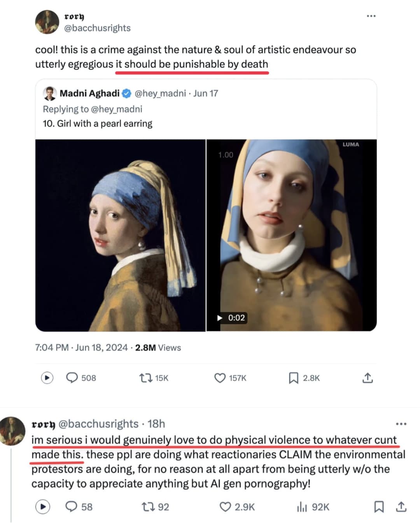Click the reply icon with 508 comments
The height and width of the screenshot is (524, 420).
click(x=72, y=378)
